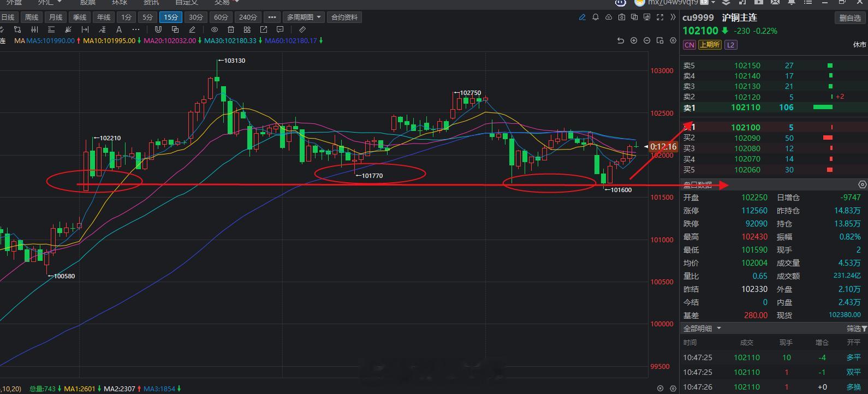Open more drawing tools ellipsis
This screenshot has height=394, width=868.
(x=135, y=29)
